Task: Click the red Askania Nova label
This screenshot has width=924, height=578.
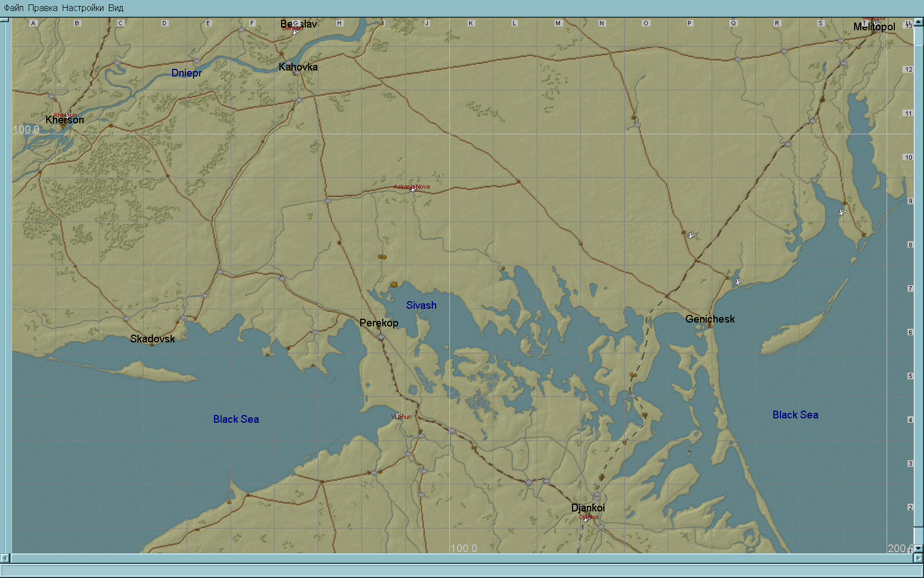Action: click(x=412, y=187)
